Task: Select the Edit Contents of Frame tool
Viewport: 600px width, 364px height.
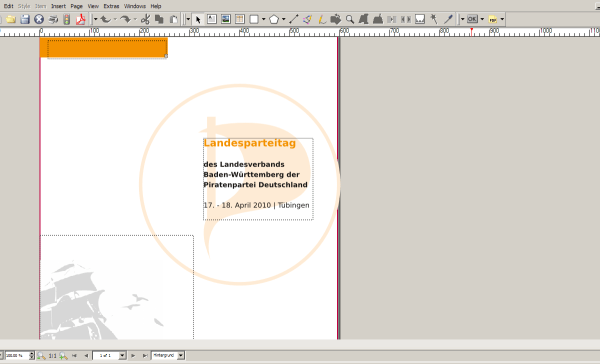Action: point(364,19)
